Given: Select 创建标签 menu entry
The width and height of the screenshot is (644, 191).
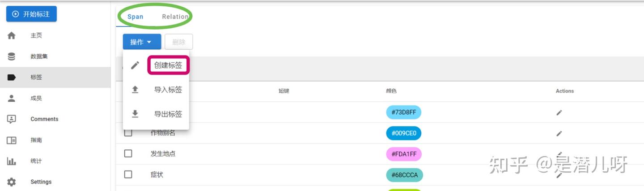Looking at the screenshot, I should coord(168,65).
